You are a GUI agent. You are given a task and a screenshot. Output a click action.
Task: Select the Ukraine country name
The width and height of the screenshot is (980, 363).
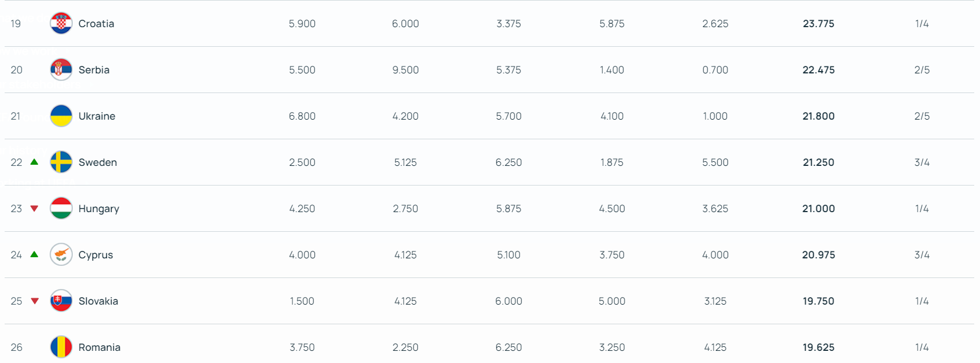click(x=97, y=116)
